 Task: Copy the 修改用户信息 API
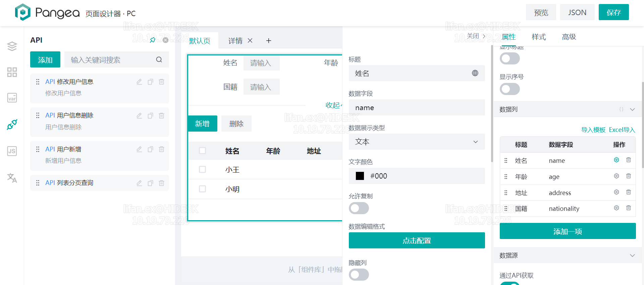tap(150, 82)
